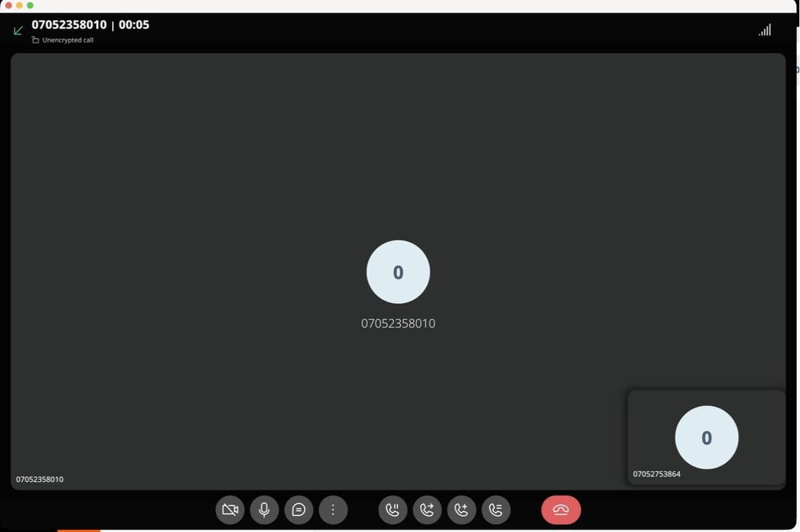Transfer the call to another number
The width and height of the screenshot is (800, 532).
tap(427, 510)
